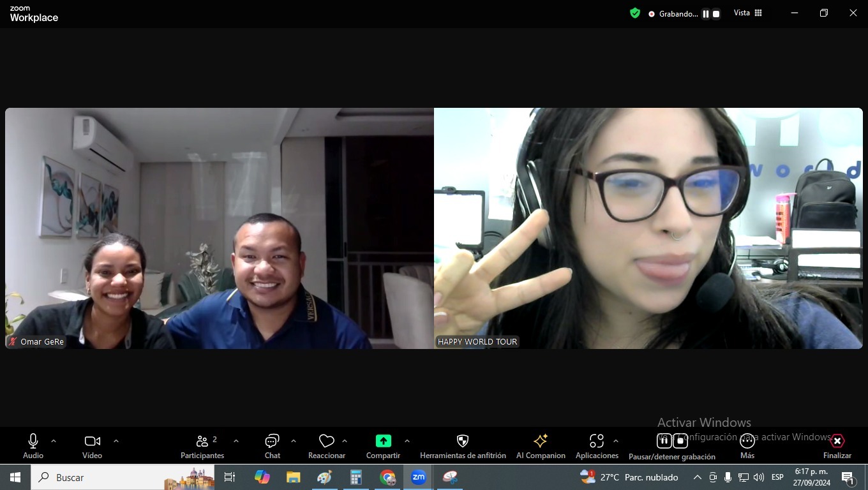Screen dimensions: 868x490
Task: Pause recording in bottom toolbar
Action: pyautogui.click(x=664, y=441)
